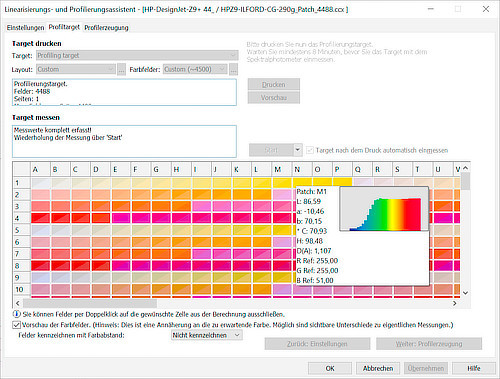
Task: Click the Abbrechen button
Action: pos(378,368)
